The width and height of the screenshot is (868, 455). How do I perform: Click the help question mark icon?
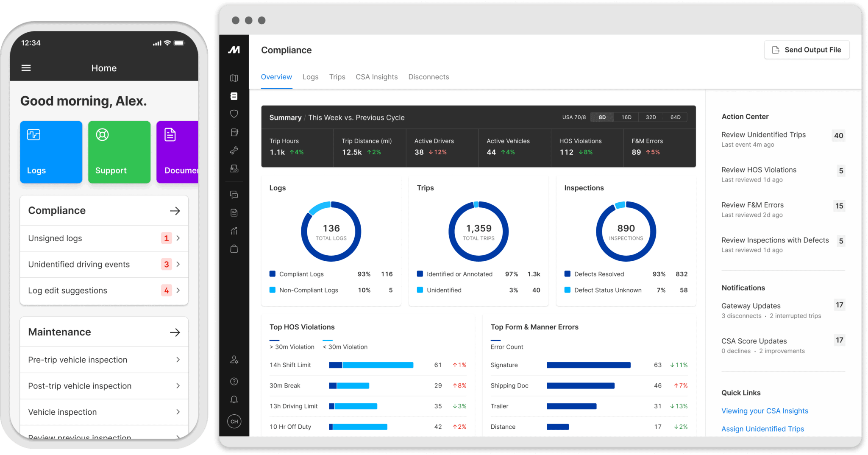(x=234, y=381)
